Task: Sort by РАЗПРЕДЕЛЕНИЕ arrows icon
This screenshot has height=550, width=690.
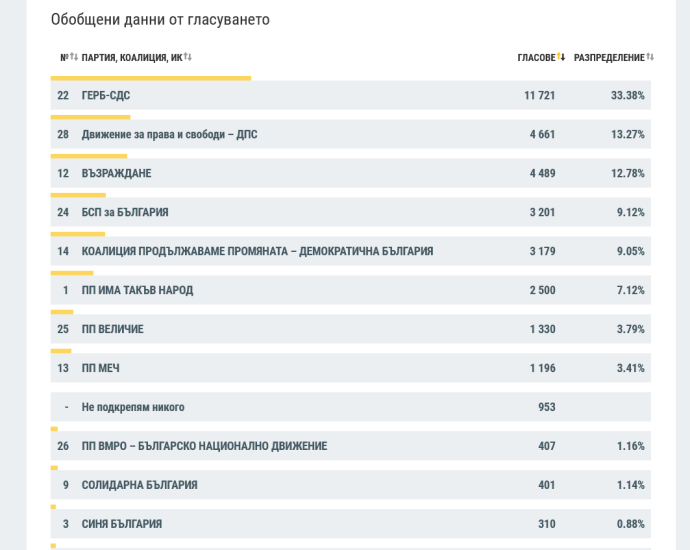Action: pos(650,57)
